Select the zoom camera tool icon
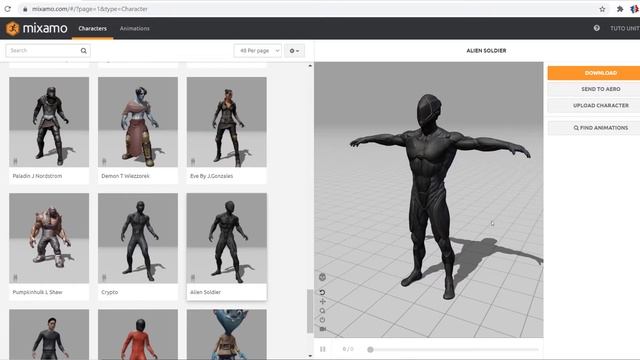 click(x=322, y=311)
